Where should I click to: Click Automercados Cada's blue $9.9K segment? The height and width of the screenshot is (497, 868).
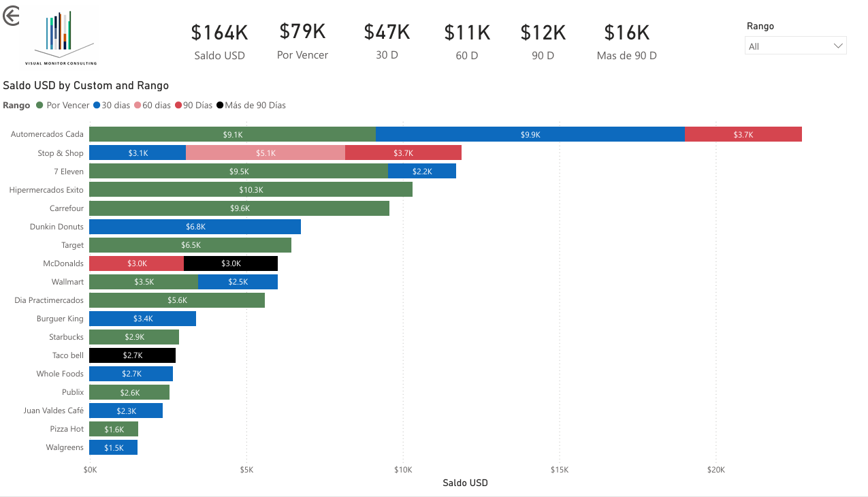click(x=530, y=135)
